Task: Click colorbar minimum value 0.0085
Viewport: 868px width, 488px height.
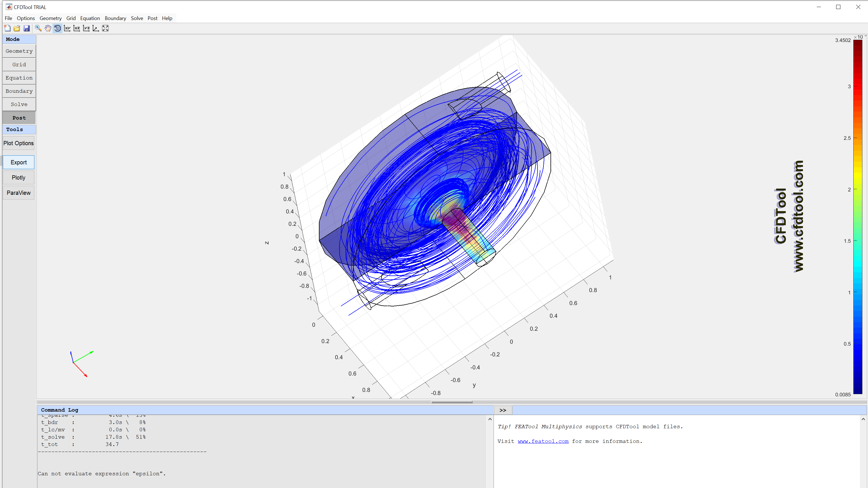Action: click(x=843, y=394)
